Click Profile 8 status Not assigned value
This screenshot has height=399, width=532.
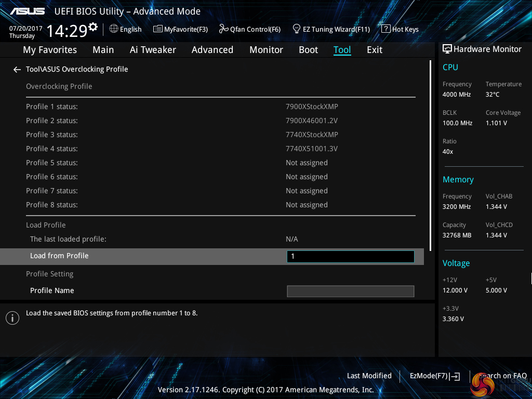[307, 205]
